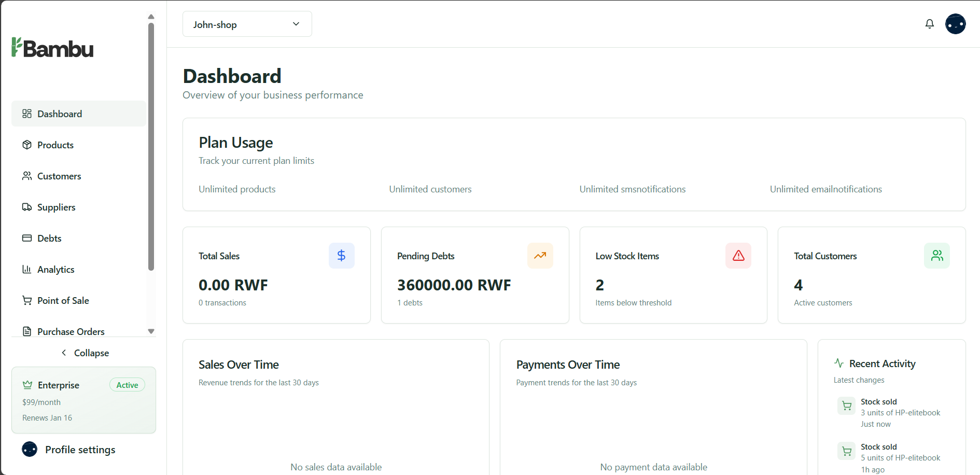Click sidebar scroll up arrow

151,17
